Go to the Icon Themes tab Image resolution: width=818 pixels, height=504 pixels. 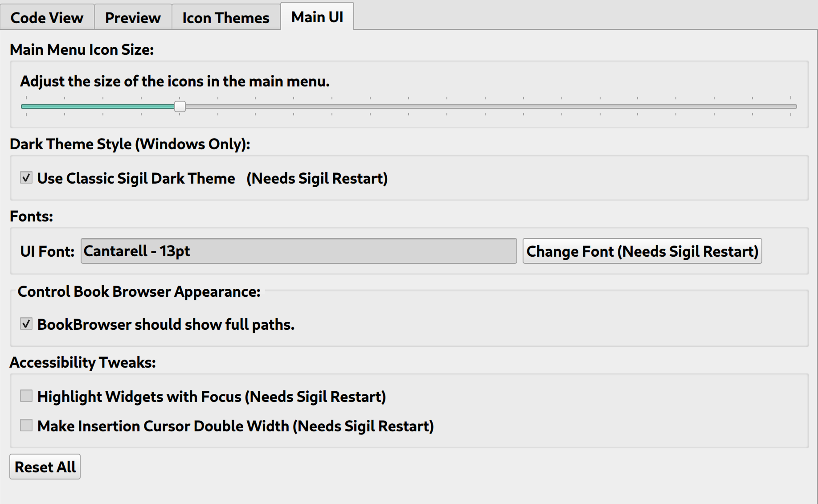point(226,18)
